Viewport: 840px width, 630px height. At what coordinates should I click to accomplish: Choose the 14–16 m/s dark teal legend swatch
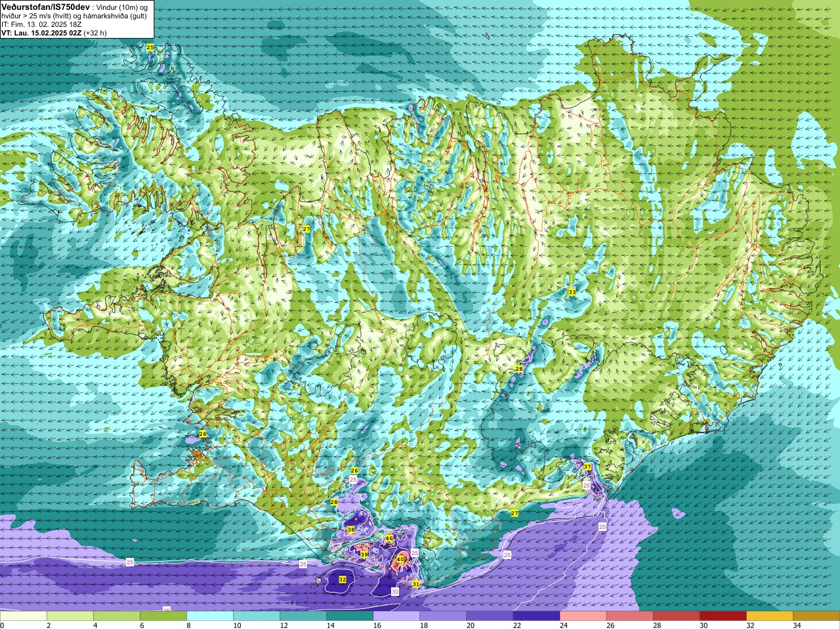pyautogui.click(x=350, y=616)
